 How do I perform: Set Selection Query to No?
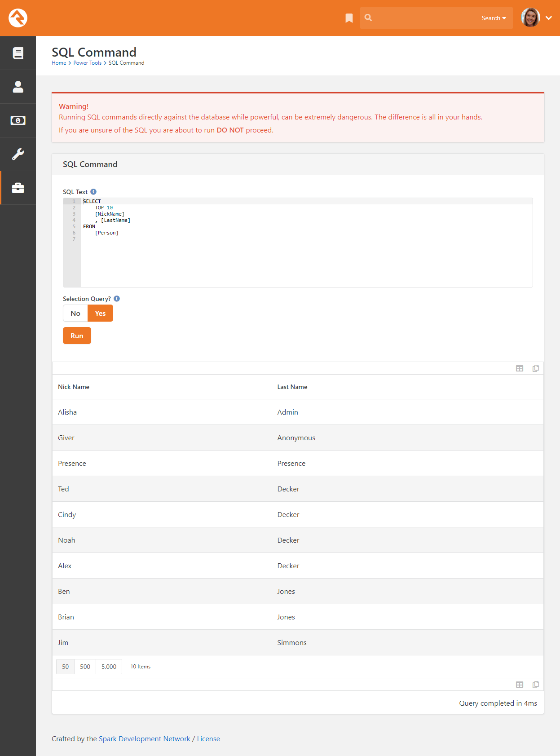(x=75, y=313)
